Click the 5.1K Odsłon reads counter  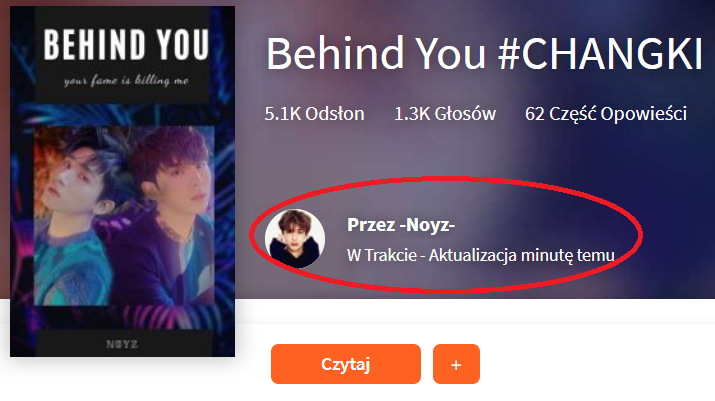click(x=314, y=114)
